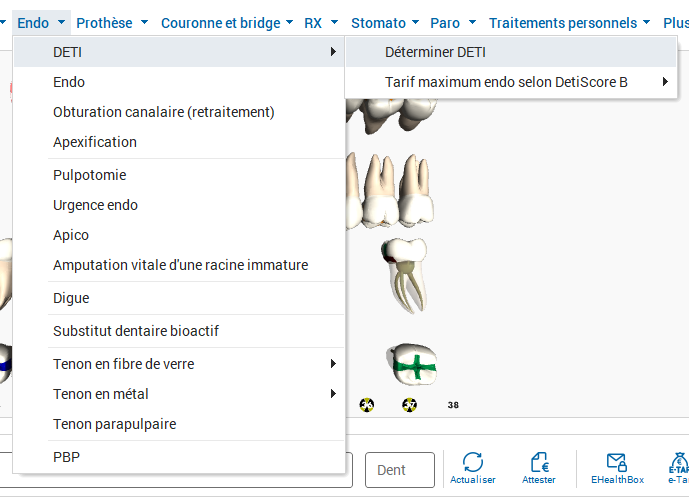
Task: Select the tooth with filled root canals
Action: [405, 276]
